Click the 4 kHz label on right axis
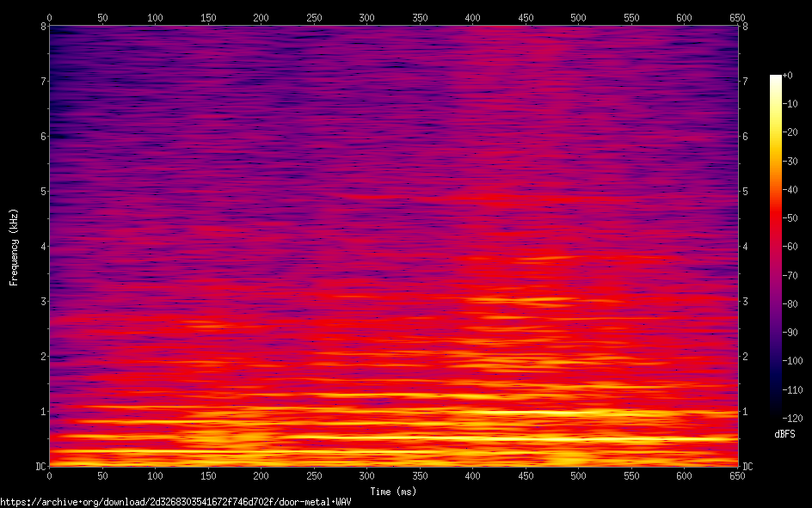The width and height of the screenshot is (812, 508). (x=745, y=247)
